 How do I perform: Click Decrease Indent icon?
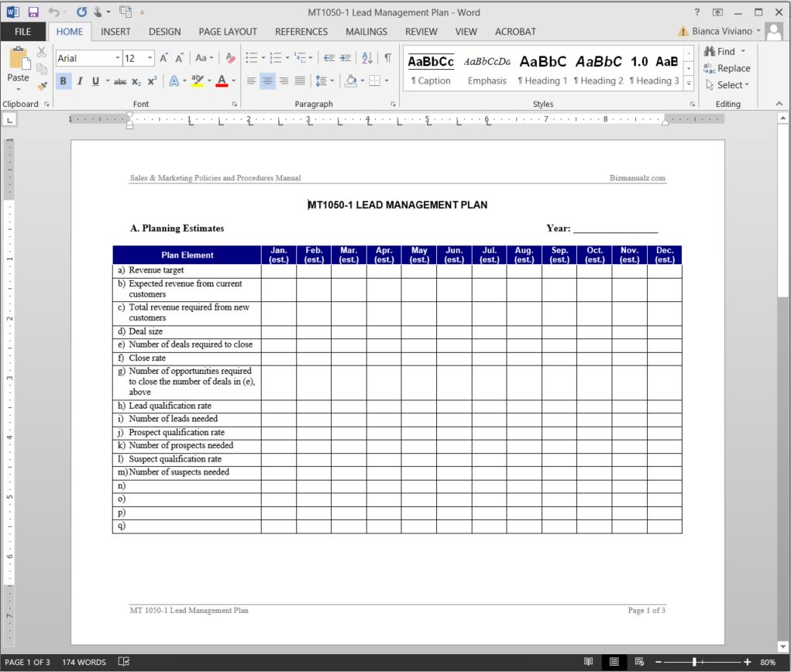click(329, 58)
